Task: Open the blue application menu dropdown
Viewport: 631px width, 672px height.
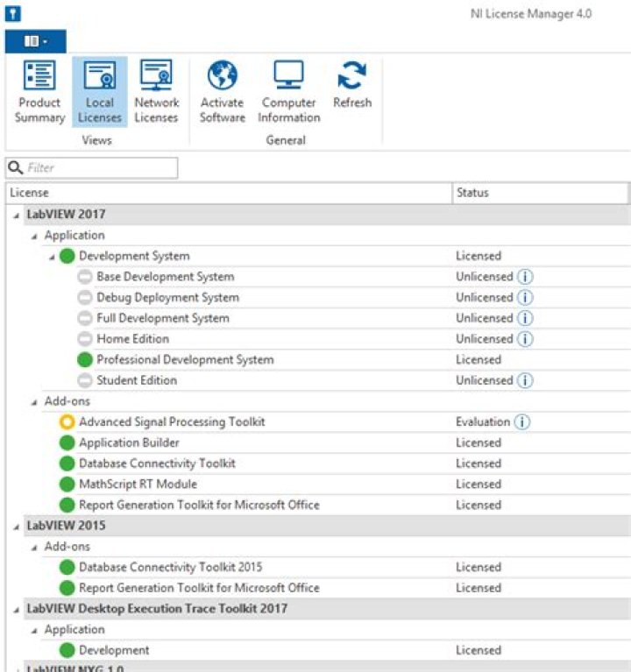Action: coord(36,41)
